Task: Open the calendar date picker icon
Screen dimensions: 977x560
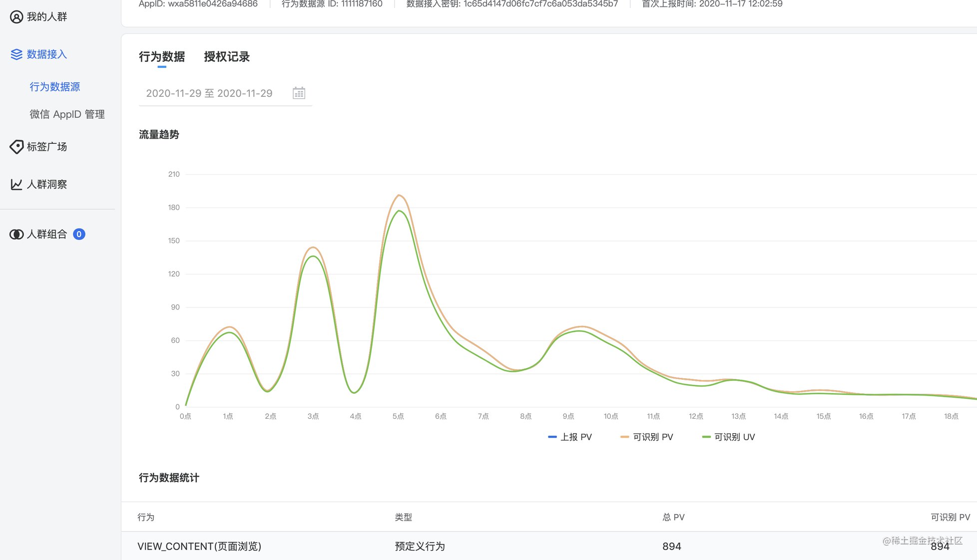Action: click(x=299, y=93)
